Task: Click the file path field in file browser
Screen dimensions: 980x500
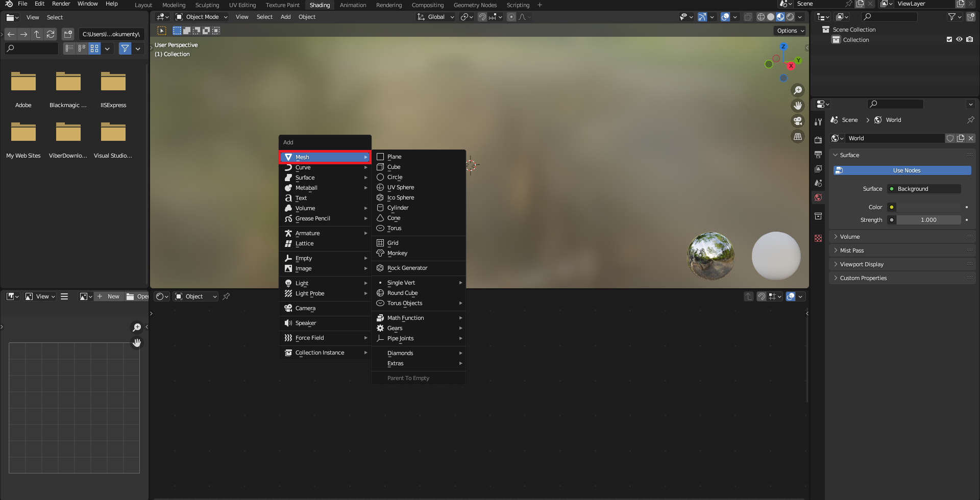Action: 111,34
